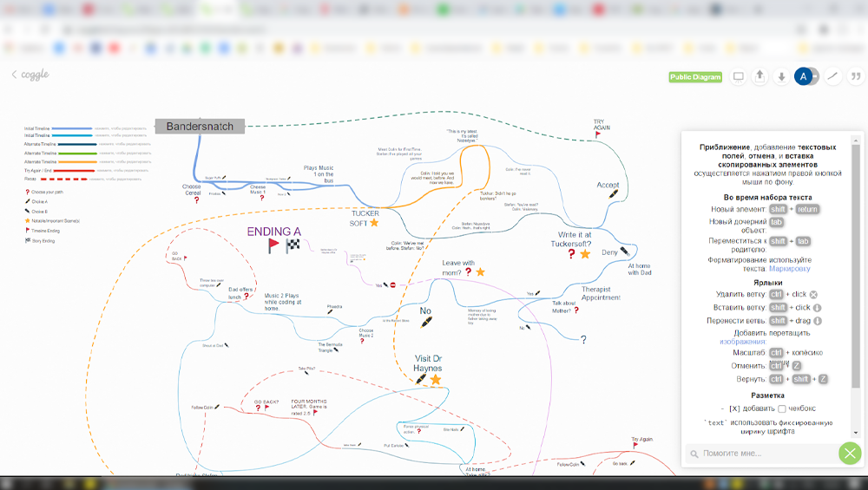The height and width of the screenshot is (490, 868).
Task: Click the Public Diagram green badge
Action: click(695, 77)
